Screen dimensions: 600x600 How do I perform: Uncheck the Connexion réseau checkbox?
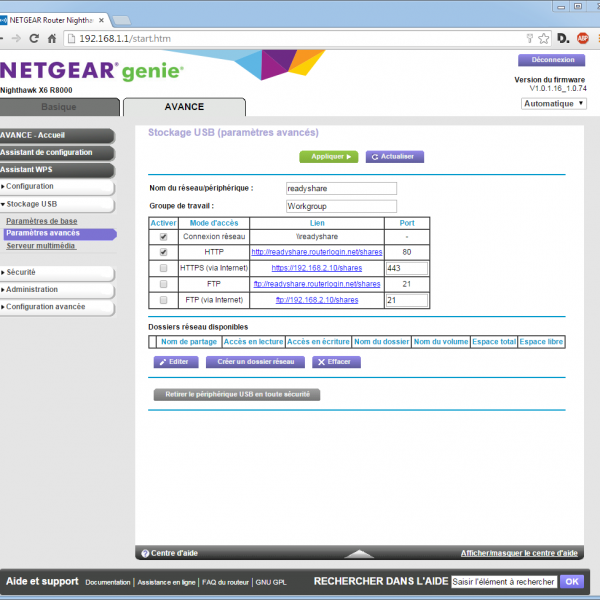163,237
